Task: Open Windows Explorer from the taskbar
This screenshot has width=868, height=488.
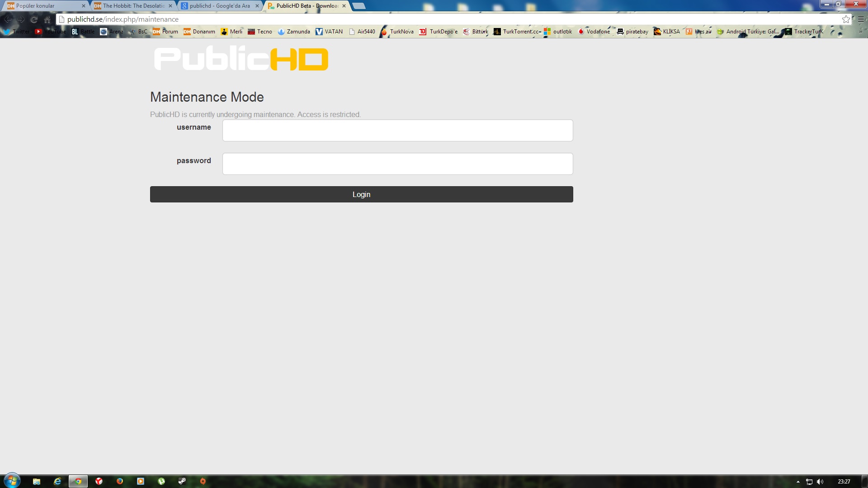Action: [x=37, y=481]
